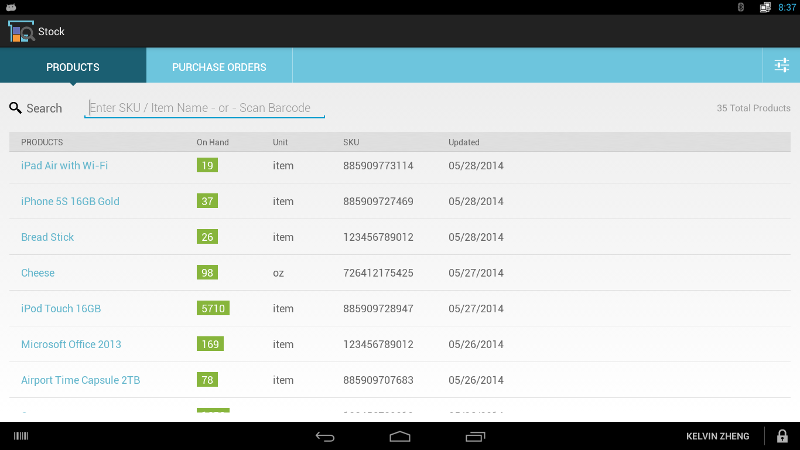This screenshot has height=450, width=800.
Task: Open the Bluetooth status icon
Action: click(x=741, y=7)
